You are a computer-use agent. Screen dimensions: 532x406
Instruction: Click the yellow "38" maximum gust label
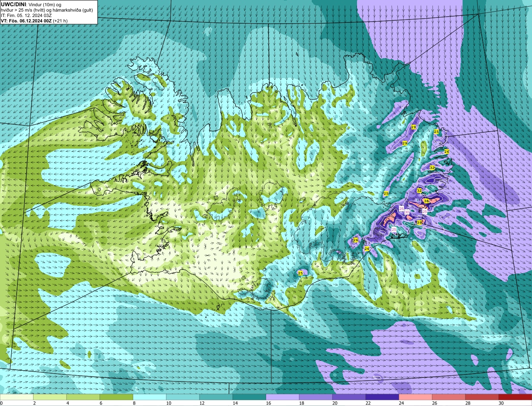[426, 201]
